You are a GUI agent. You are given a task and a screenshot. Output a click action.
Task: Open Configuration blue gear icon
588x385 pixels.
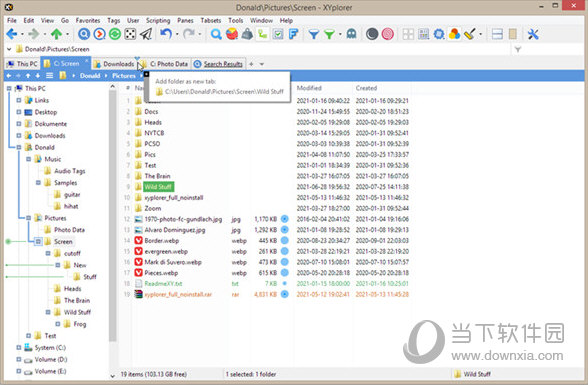439,34
